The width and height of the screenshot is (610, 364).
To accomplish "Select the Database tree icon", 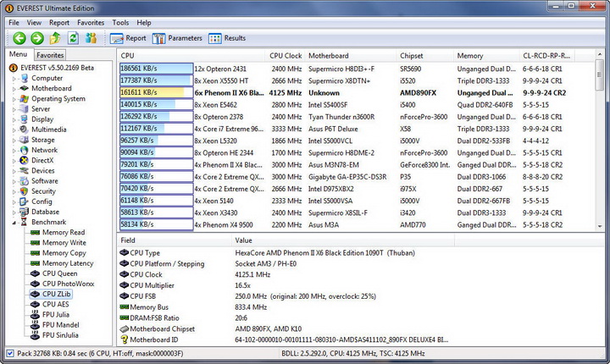I will tap(24, 212).
